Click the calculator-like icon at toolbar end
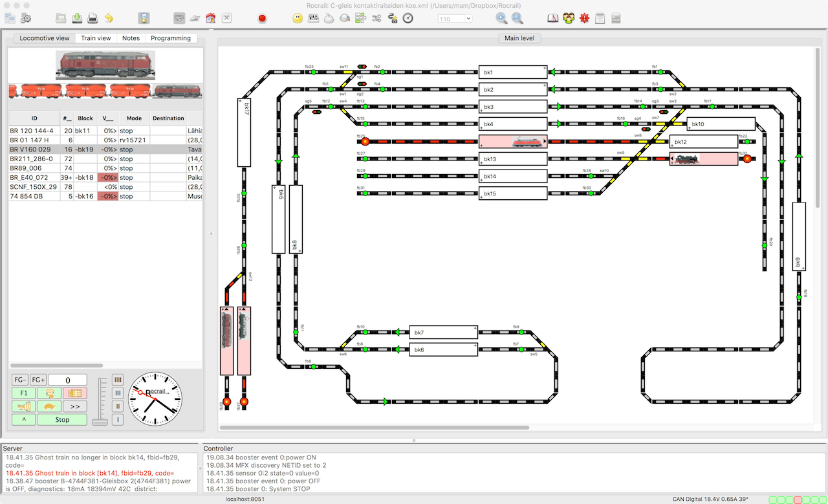This screenshot has height=504, width=828. pyautogui.click(x=616, y=18)
